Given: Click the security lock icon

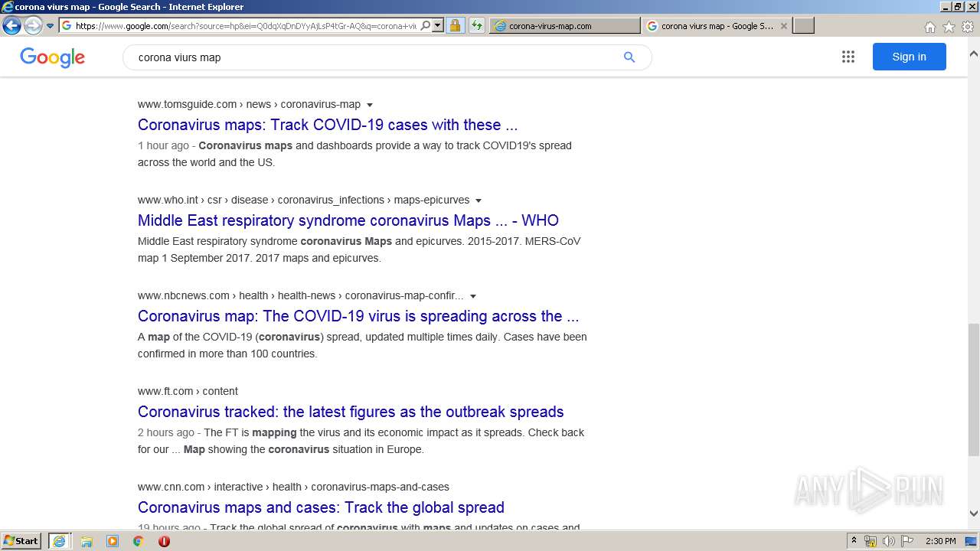Looking at the screenshot, I should [455, 26].
